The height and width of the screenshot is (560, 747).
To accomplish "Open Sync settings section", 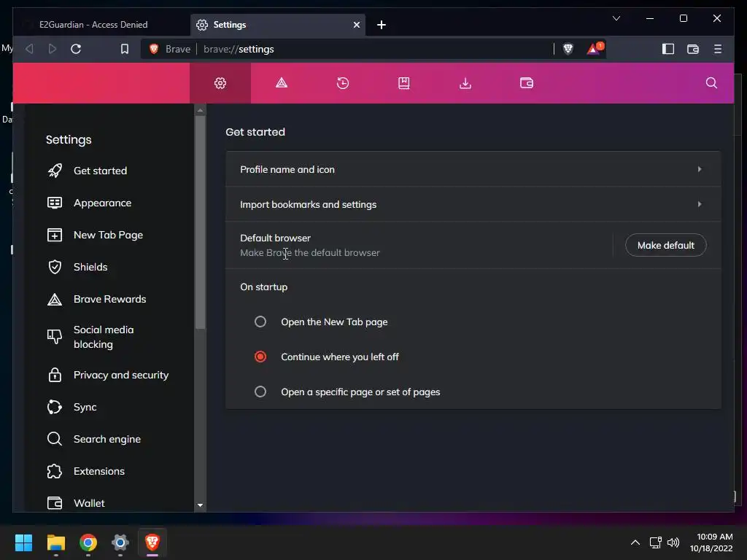I will [x=85, y=407].
